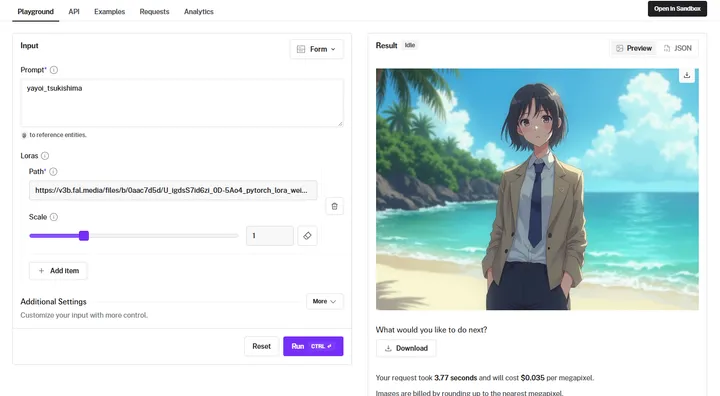Viewport: 720px width, 396px height.
Task: Click the Reset button
Action: click(x=261, y=346)
